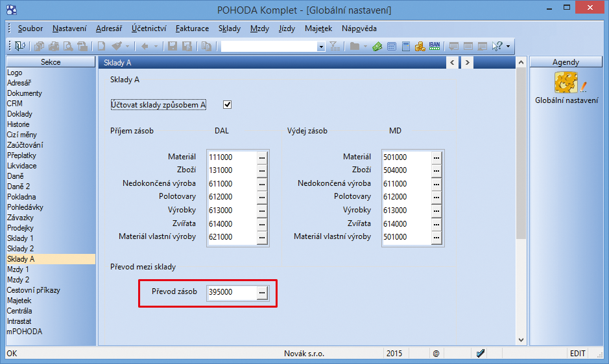Image resolution: width=609 pixels, height=364 pixels.
Task: Click the print preview magnifier icon
Action: click(x=68, y=47)
